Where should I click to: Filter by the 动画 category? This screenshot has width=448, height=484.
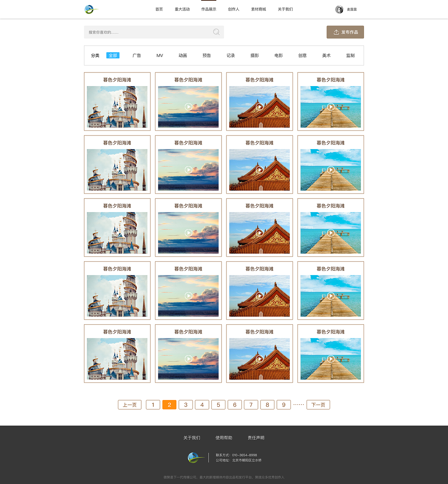tap(183, 55)
